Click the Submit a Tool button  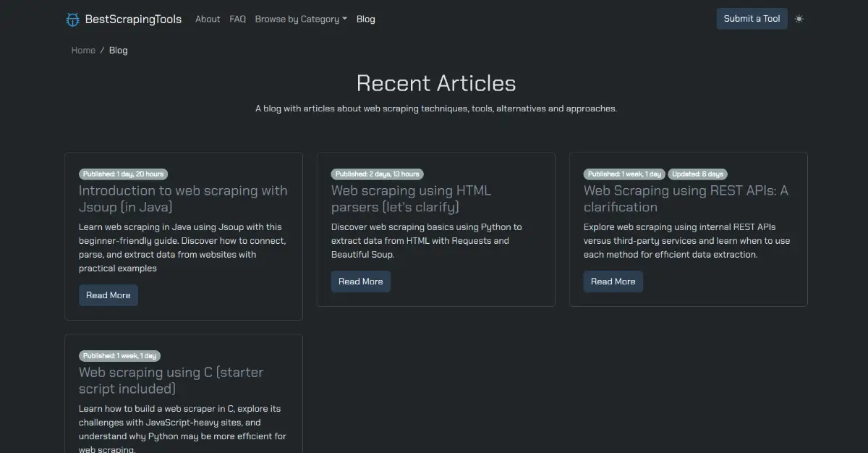tap(752, 18)
